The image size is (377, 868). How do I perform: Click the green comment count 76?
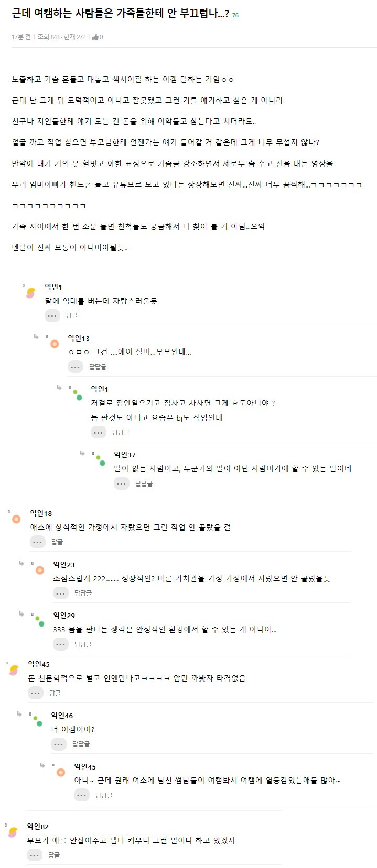(x=235, y=16)
